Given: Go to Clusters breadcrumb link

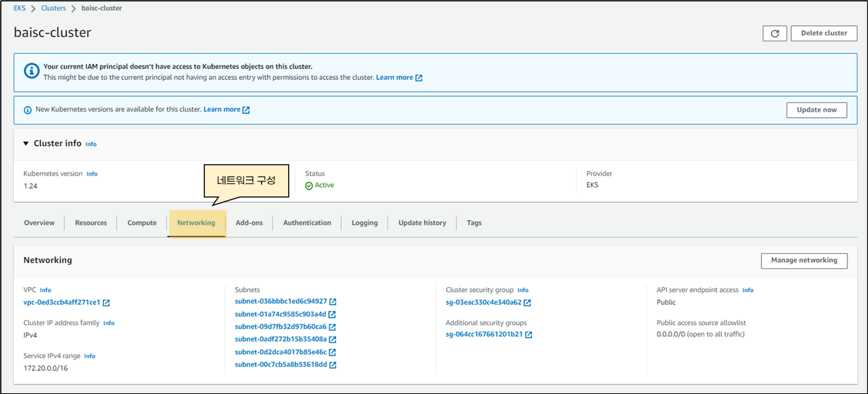Looking at the screenshot, I should [53, 8].
